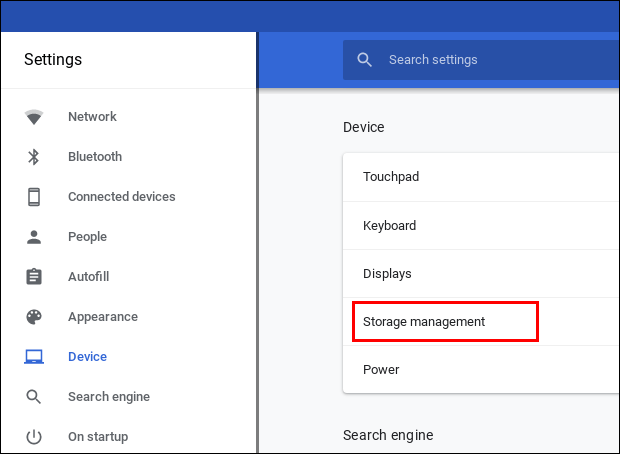Open Displays settings

[387, 274]
